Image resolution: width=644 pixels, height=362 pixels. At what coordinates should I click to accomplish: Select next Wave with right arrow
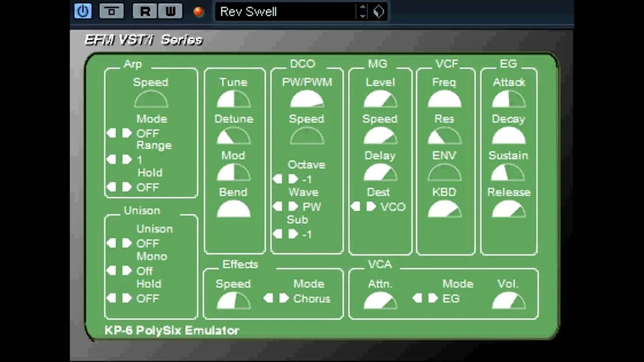[x=293, y=207]
